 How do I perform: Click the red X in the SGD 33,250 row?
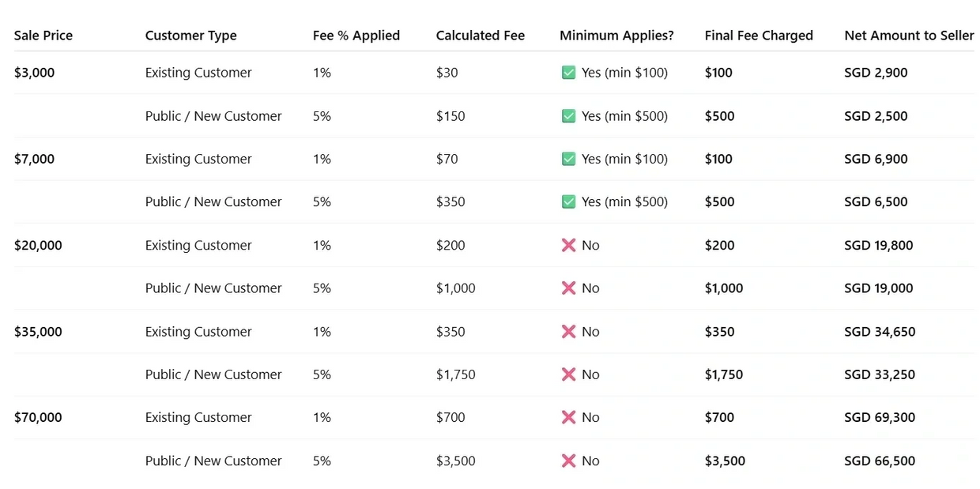(568, 374)
